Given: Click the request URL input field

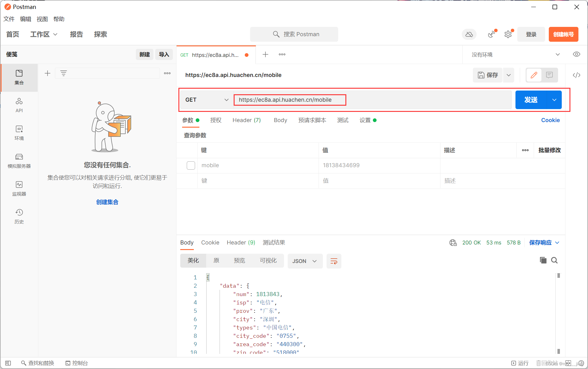Looking at the screenshot, I should [x=372, y=100].
